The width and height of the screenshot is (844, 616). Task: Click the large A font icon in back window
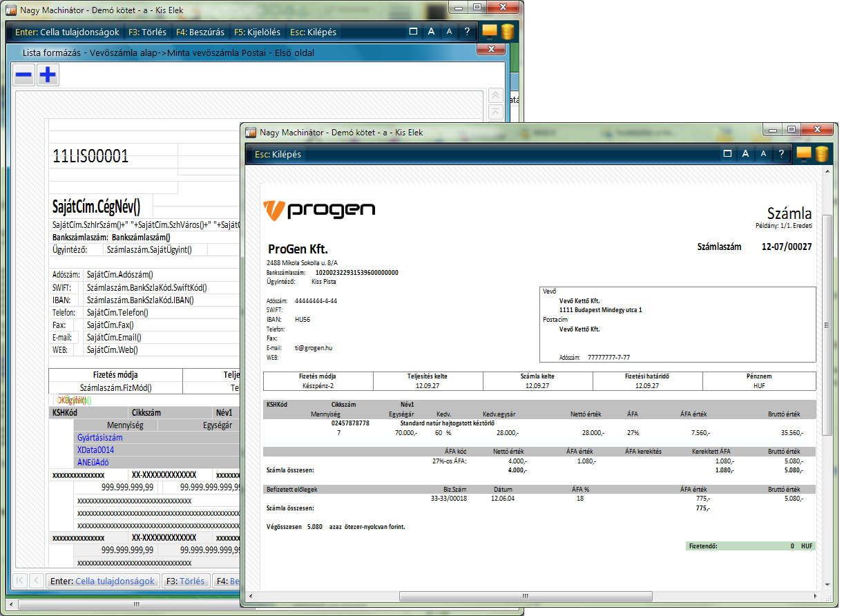click(x=431, y=32)
